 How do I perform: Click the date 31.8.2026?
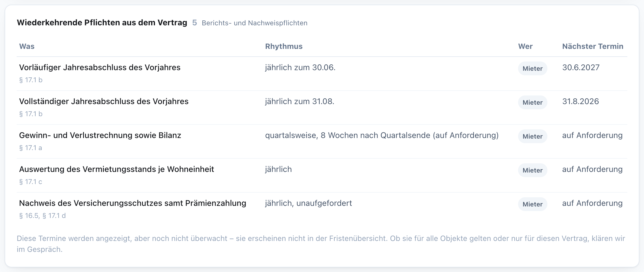[x=580, y=101]
